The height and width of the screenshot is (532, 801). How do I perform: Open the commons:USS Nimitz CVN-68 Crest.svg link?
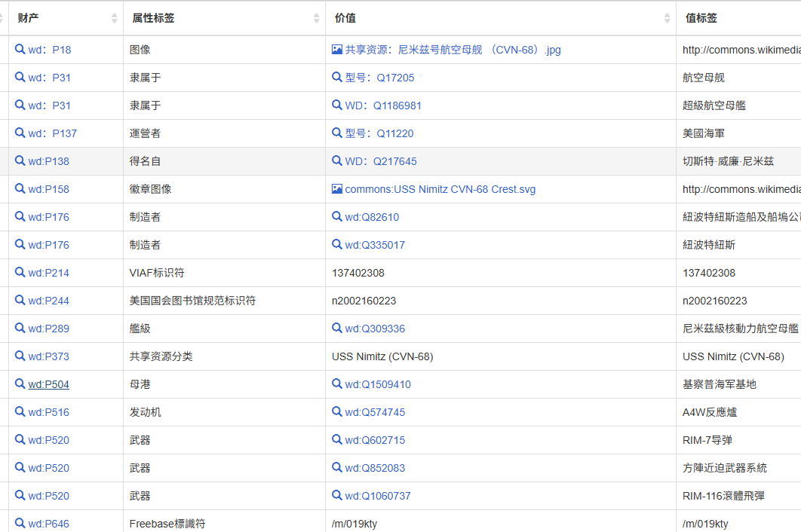pos(440,189)
